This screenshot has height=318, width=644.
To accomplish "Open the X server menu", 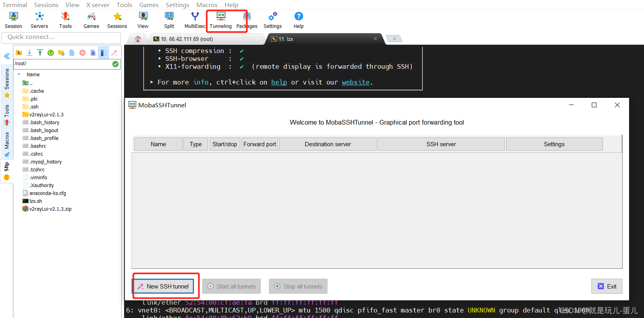I will (98, 5).
